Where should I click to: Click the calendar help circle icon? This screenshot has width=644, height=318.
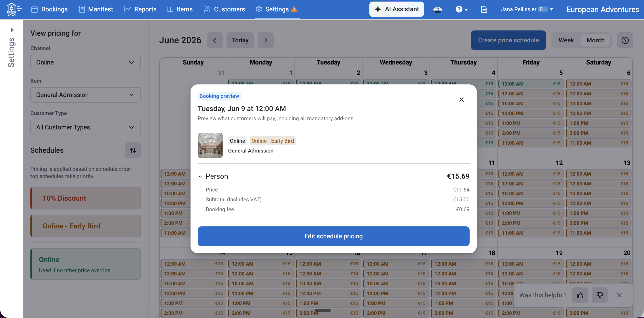[625, 40]
